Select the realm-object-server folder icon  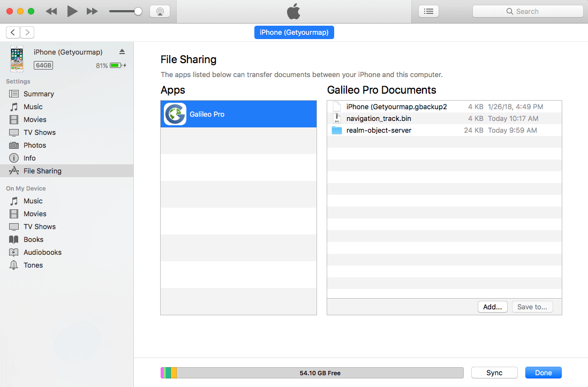point(336,130)
